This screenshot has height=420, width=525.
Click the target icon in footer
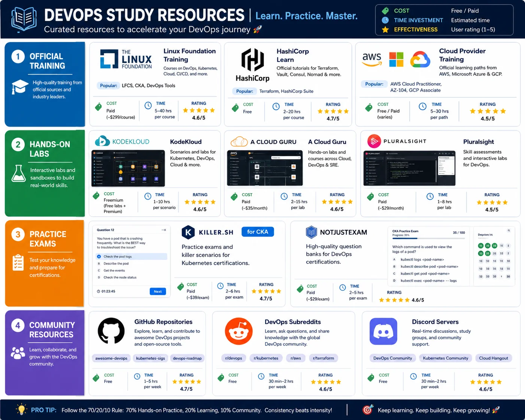tap(368, 410)
